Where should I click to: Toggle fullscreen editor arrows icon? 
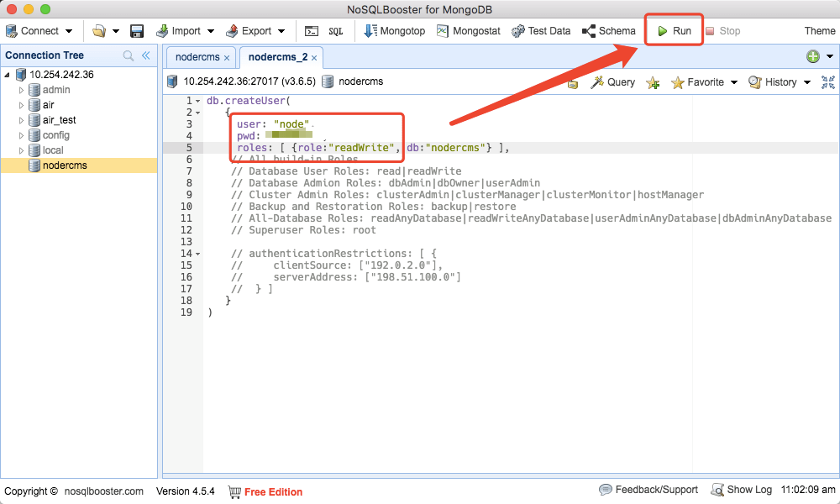(x=828, y=82)
